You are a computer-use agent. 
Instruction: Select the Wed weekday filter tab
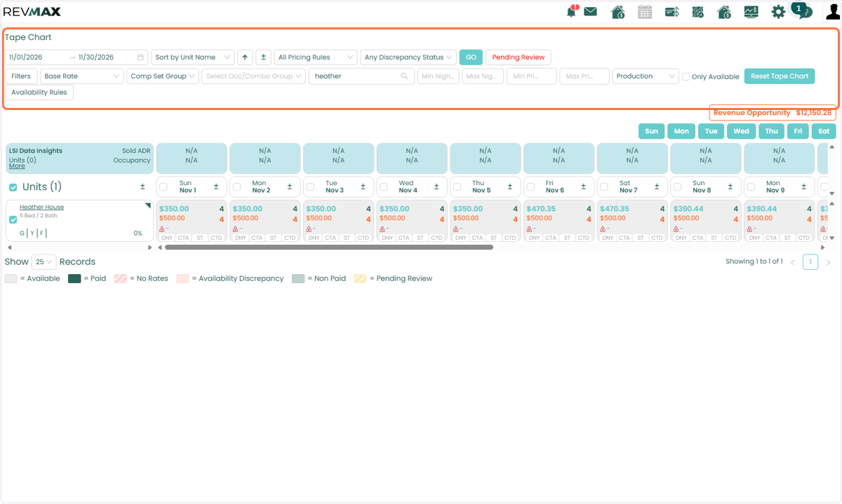pos(741,131)
